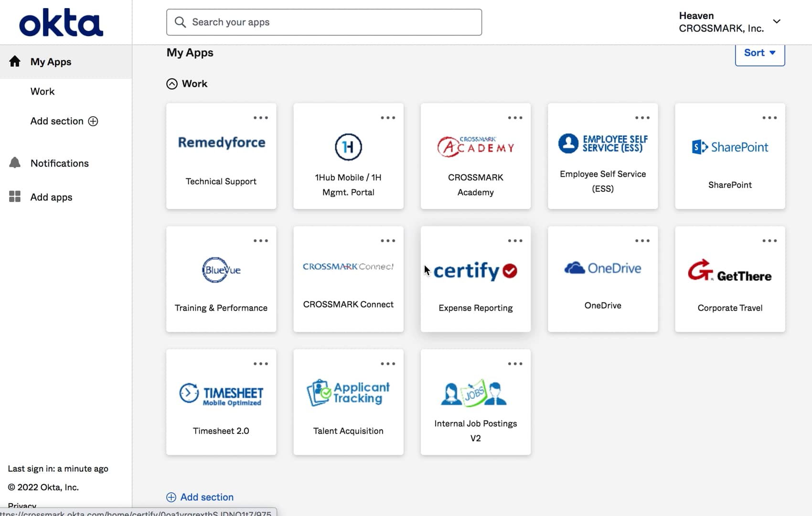
Task: Collapse the Work apps section
Action: point(171,84)
